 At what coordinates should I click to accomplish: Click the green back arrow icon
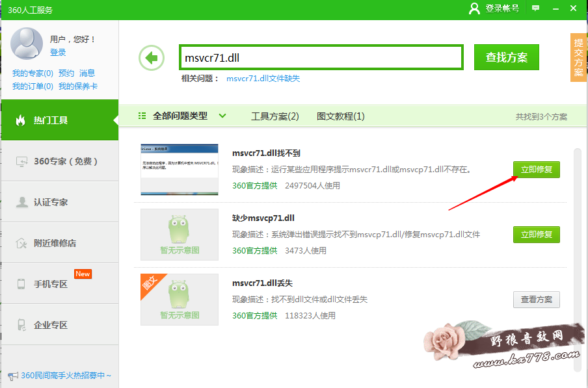[152, 58]
